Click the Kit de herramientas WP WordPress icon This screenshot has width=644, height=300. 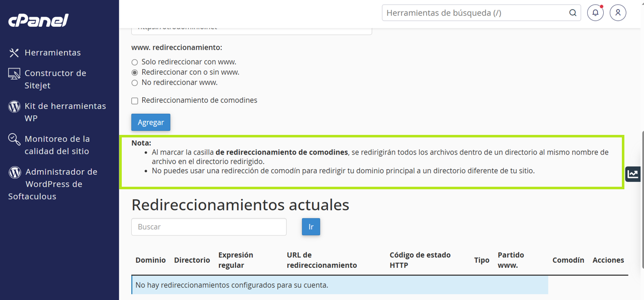point(15,106)
